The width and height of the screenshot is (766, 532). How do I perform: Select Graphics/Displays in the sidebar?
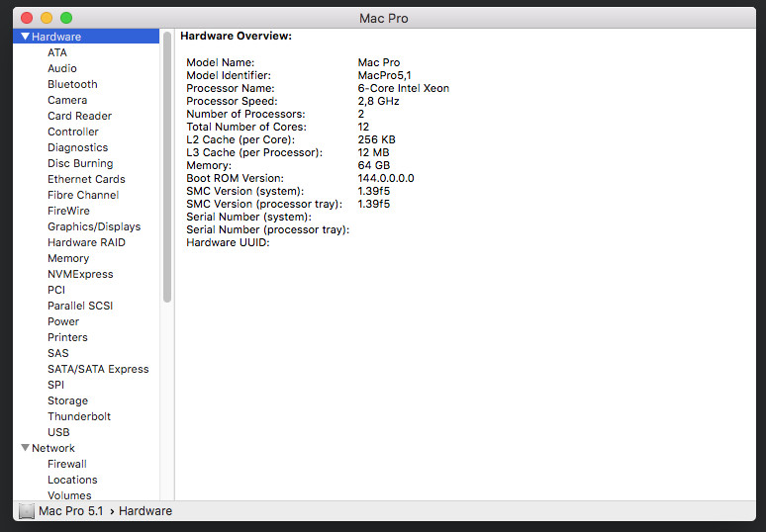pos(94,226)
